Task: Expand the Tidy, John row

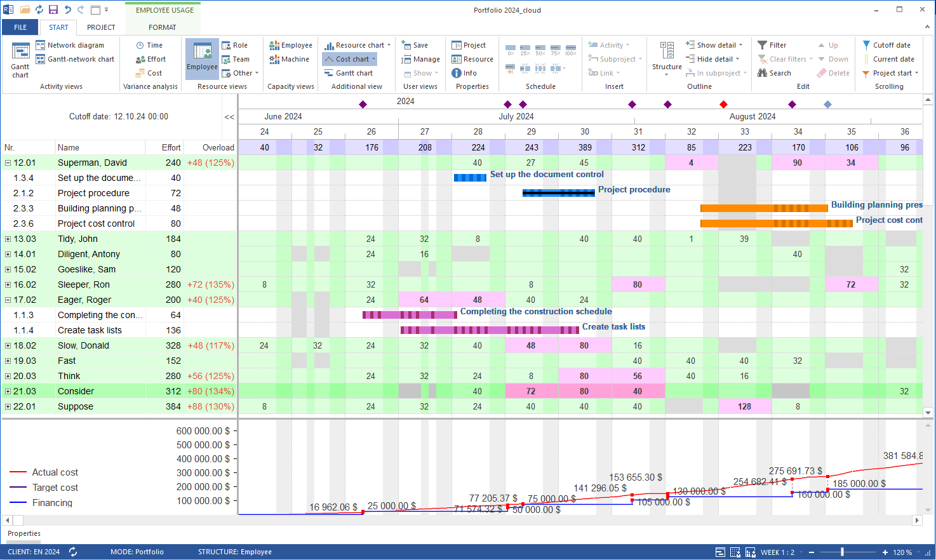Action: point(8,239)
